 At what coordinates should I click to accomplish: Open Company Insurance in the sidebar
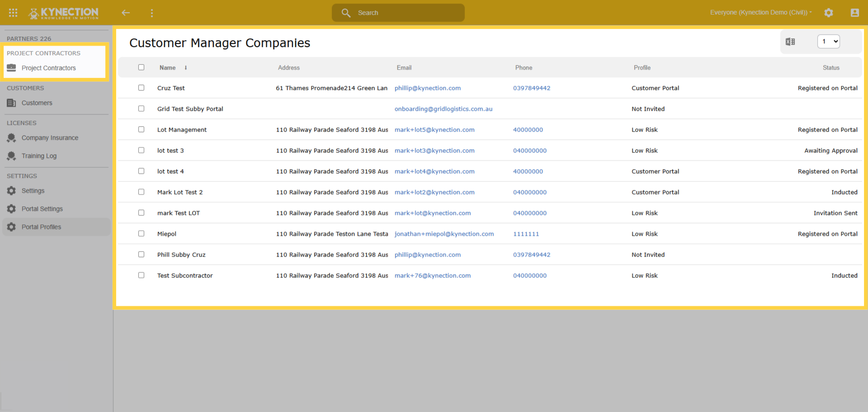[x=50, y=138]
